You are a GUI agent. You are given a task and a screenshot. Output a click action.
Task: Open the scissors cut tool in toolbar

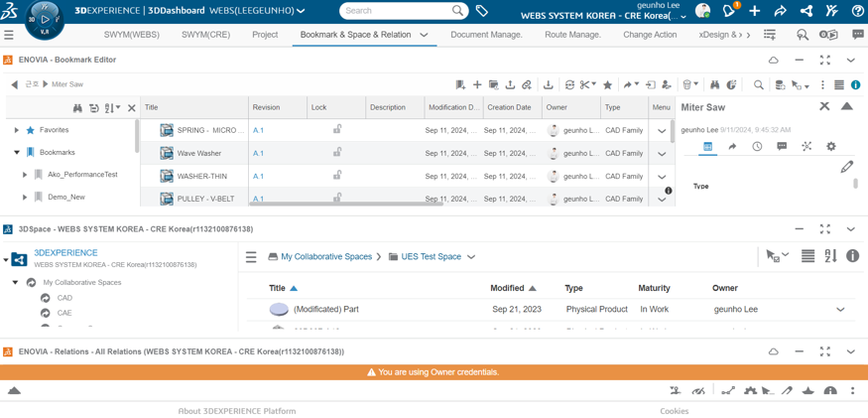pyautogui.click(x=584, y=84)
